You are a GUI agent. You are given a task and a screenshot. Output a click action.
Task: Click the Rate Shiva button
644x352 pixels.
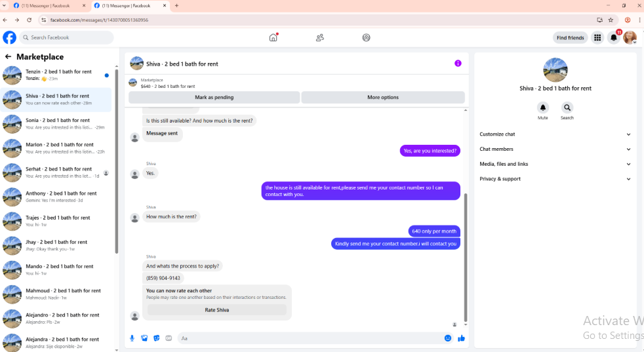(x=217, y=310)
